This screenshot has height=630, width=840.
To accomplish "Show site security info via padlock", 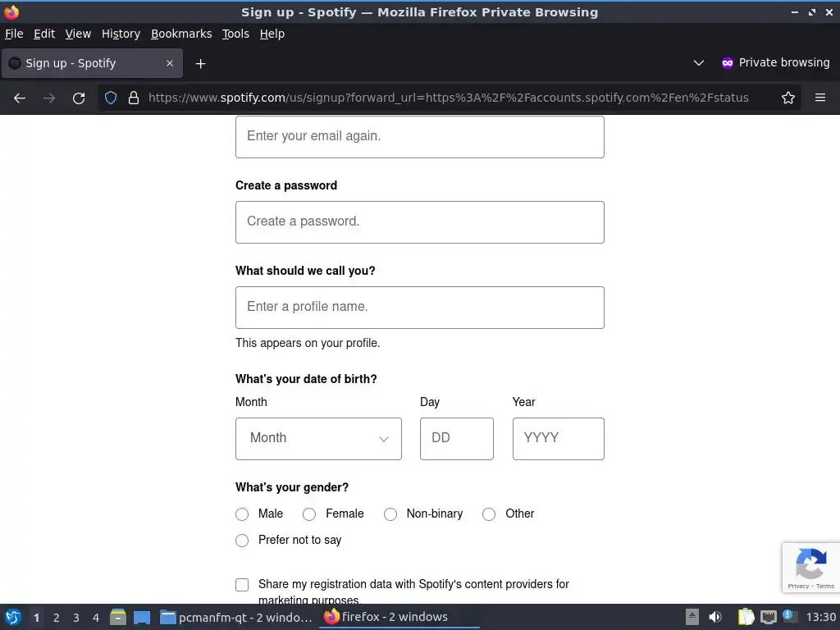I will click(134, 98).
